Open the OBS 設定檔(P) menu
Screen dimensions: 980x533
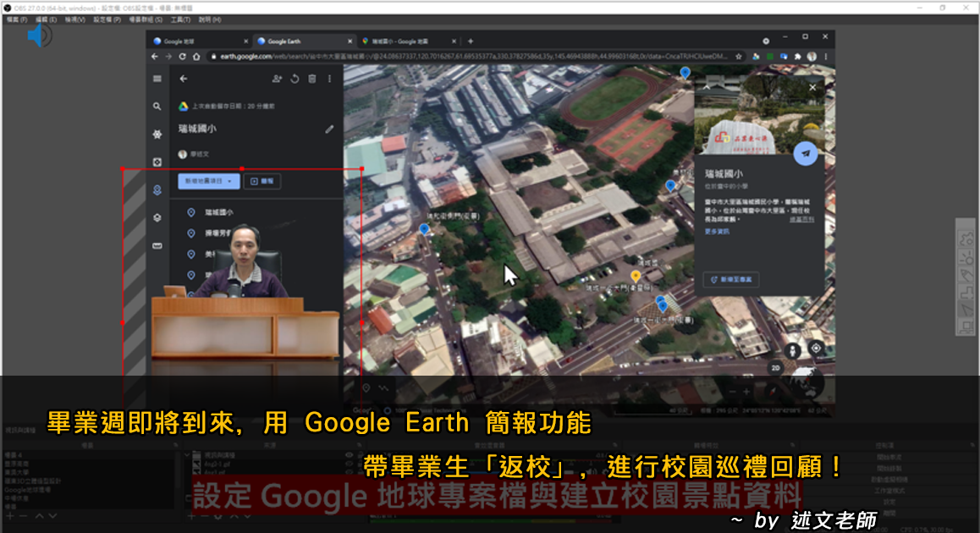tap(107, 20)
